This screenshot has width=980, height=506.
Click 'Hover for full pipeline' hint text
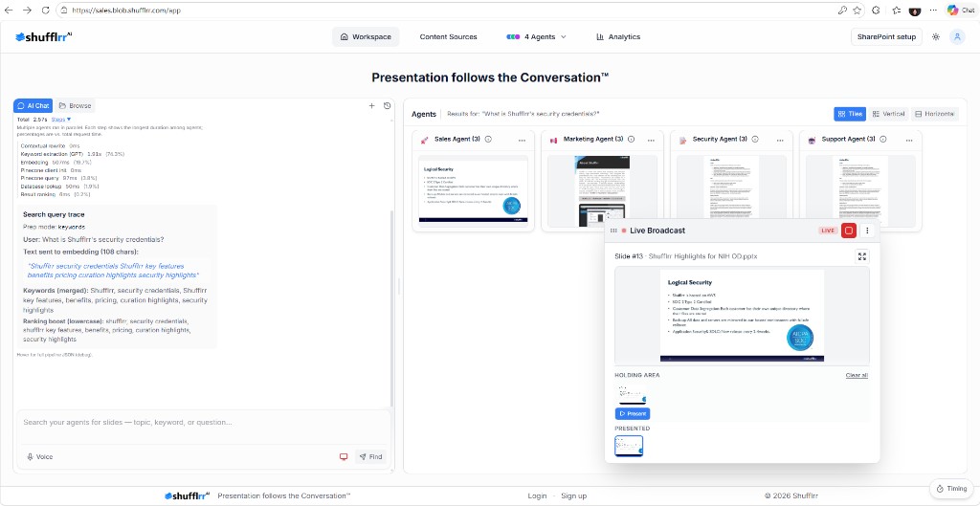click(x=55, y=355)
